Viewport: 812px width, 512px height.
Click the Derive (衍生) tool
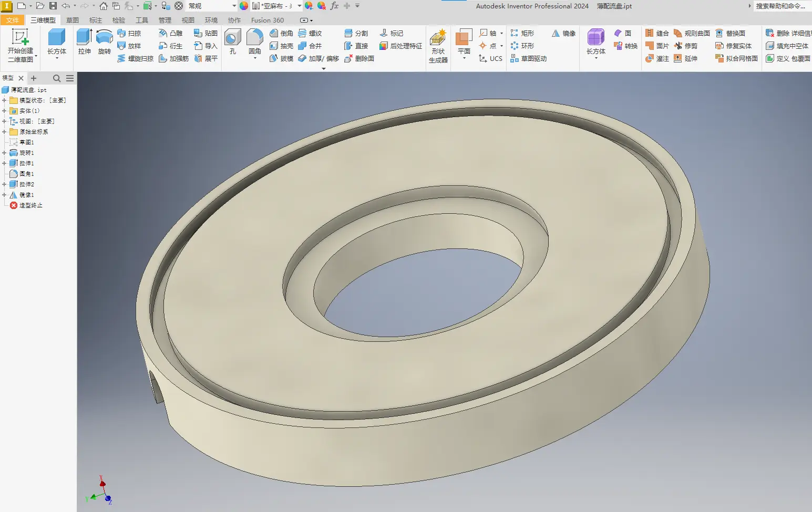coord(171,46)
